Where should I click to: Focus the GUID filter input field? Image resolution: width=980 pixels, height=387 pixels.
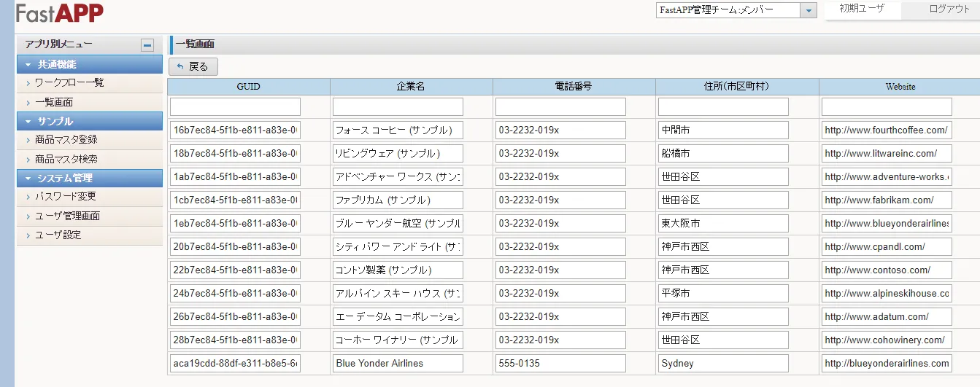click(x=235, y=107)
